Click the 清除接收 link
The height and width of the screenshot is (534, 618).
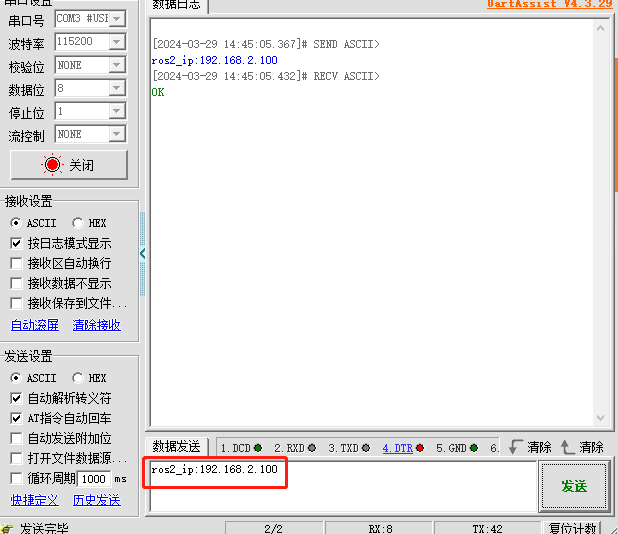pyautogui.click(x=97, y=325)
